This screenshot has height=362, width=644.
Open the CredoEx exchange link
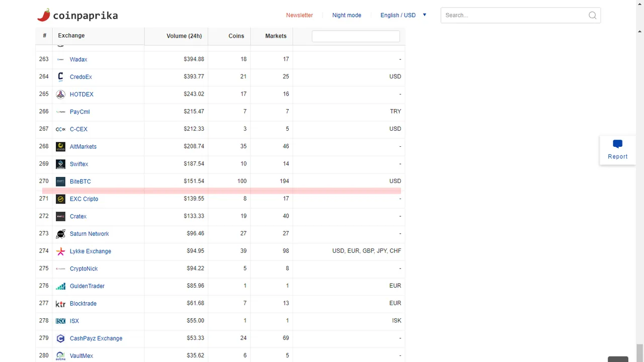(x=81, y=77)
